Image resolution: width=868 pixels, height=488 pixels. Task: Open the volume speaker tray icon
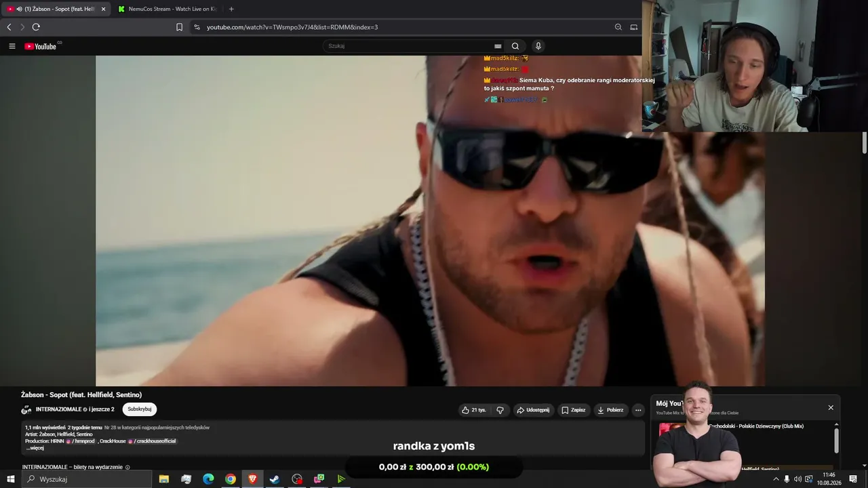coord(797,479)
